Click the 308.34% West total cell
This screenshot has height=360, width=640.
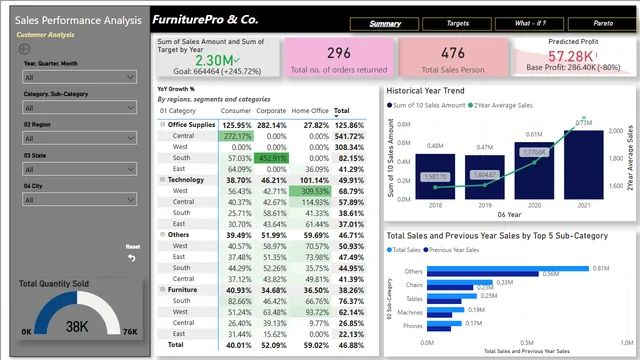point(349,147)
